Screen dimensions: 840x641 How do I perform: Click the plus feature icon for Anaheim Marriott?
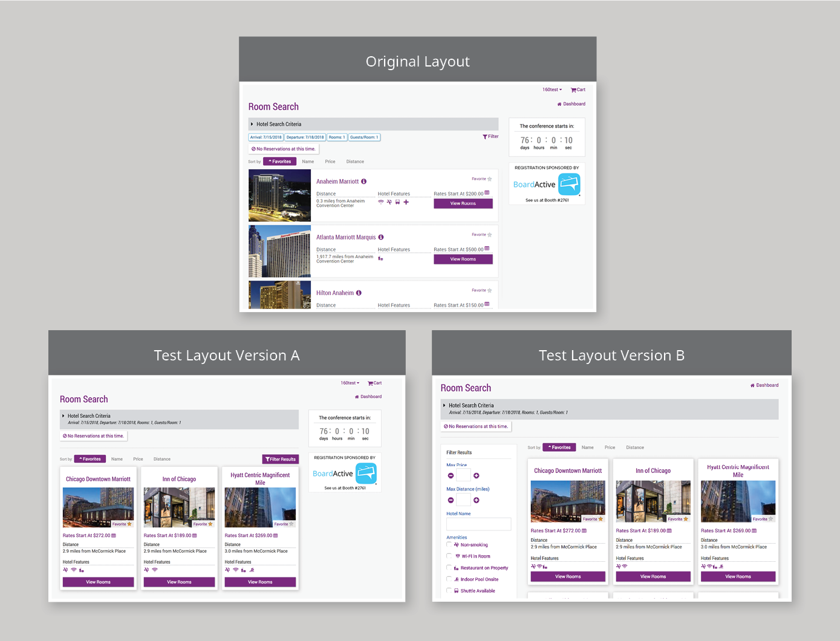point(406,202)
